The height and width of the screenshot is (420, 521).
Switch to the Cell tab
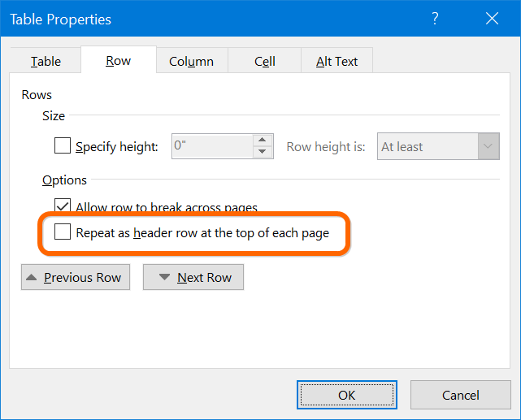264,62
